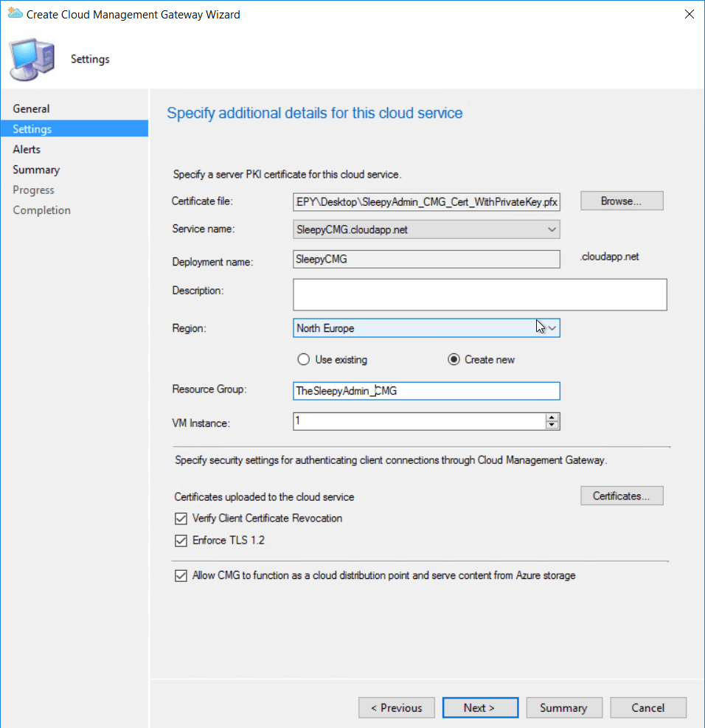Open the Certificates dialog

click(x=621, y=495)
